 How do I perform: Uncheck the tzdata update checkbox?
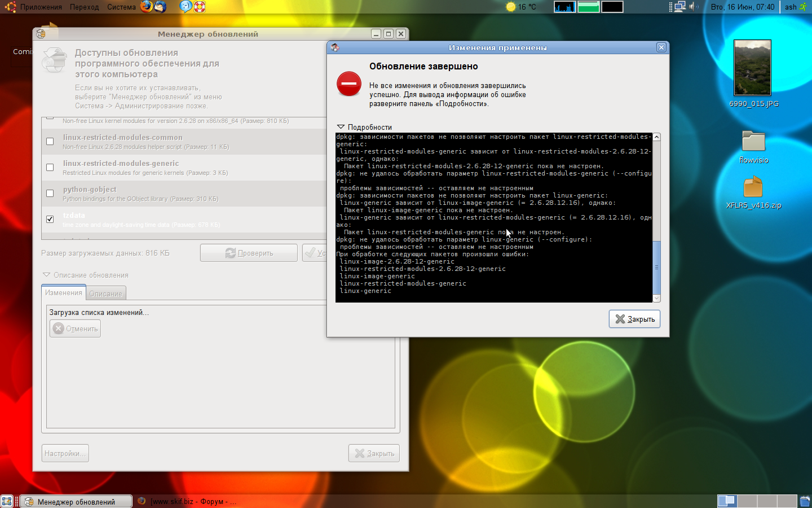click(50, 219)
